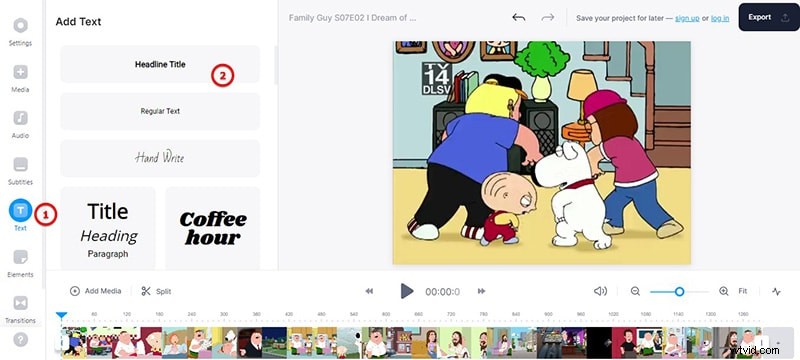Viewport: 800px width, 360px height.
Task: Click the project title Family Guy S07E02
Action: (353, 17)
